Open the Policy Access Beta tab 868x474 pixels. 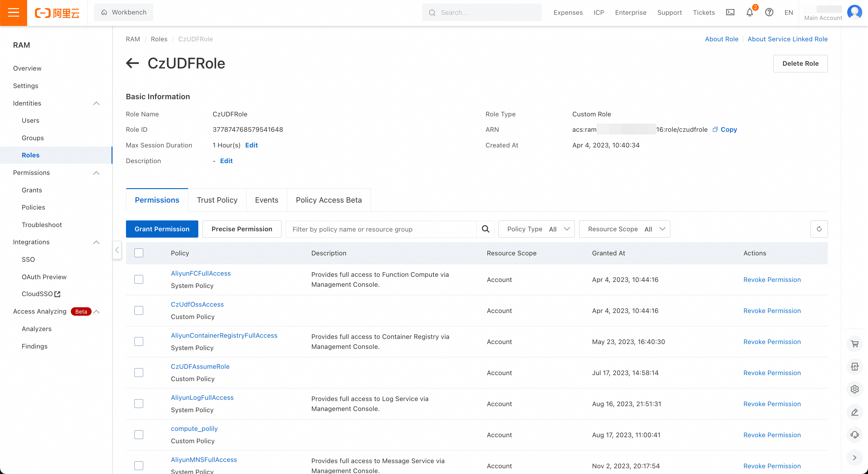(x=329, y=200)
